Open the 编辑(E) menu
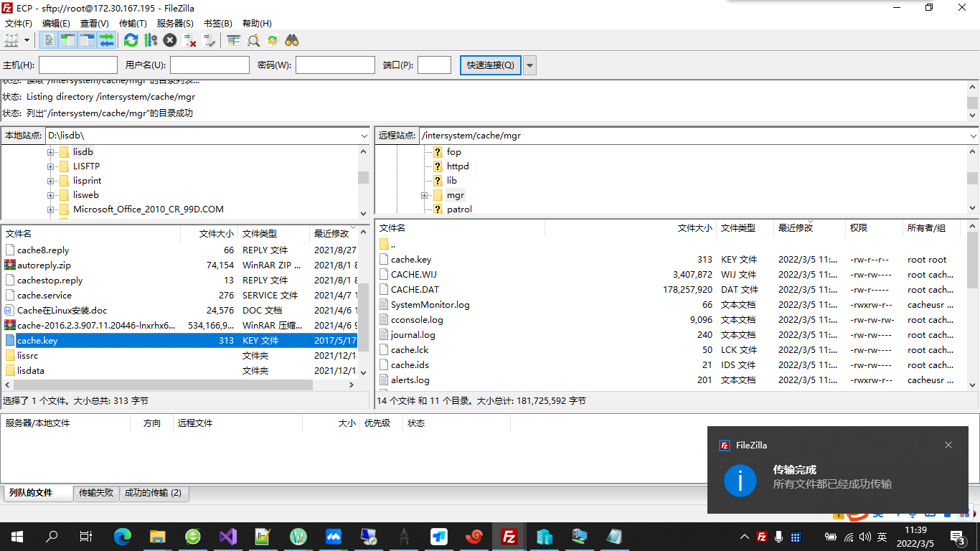 [x=56, y=24]
